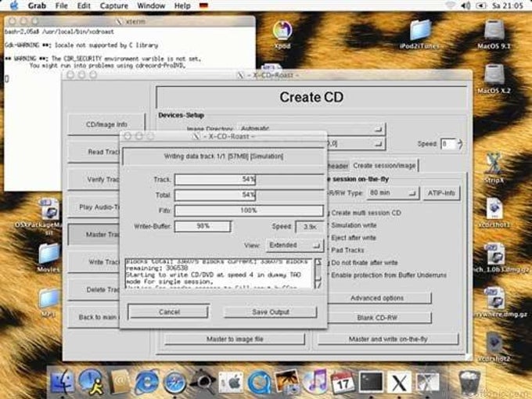The height and width of the screenshot is (399, 532).
Task: Open the Apple menu
Action: click(x=14, y=5)
